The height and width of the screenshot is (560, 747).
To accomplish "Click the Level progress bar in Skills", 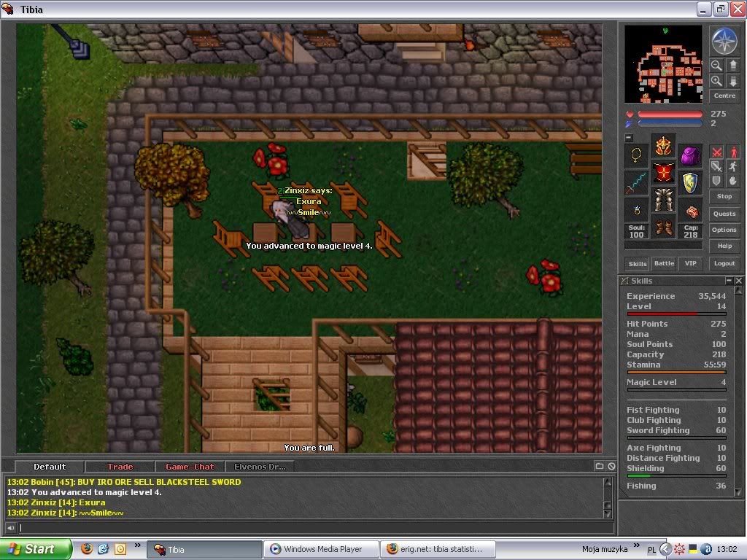I will point(676,314).
